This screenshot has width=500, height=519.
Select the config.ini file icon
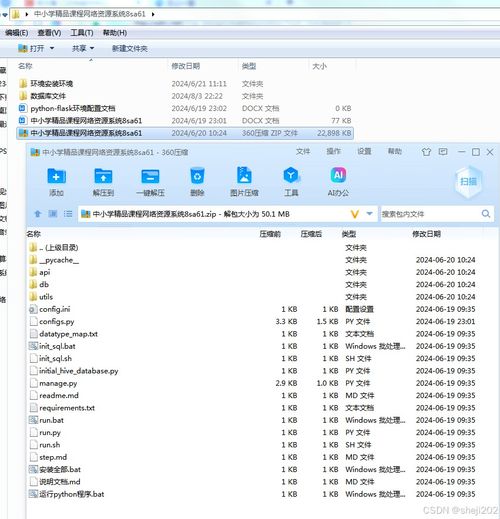click(33, 309)
